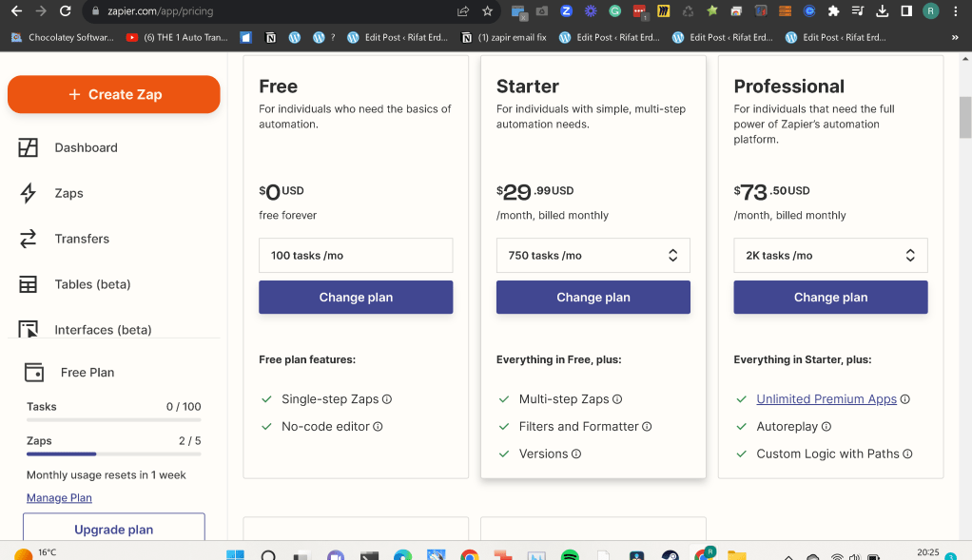The image size is (972, 560).
Task: Open the yellow Miro extension icon
Action: [x=663, y=11]
